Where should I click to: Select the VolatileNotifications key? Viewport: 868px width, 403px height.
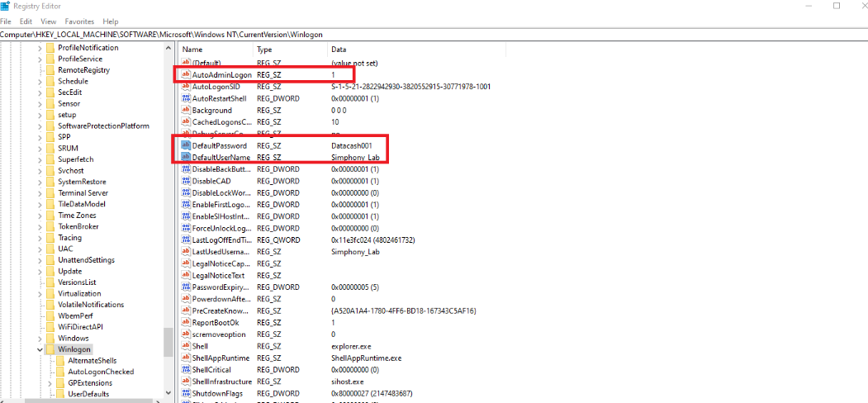coord(91,305)
